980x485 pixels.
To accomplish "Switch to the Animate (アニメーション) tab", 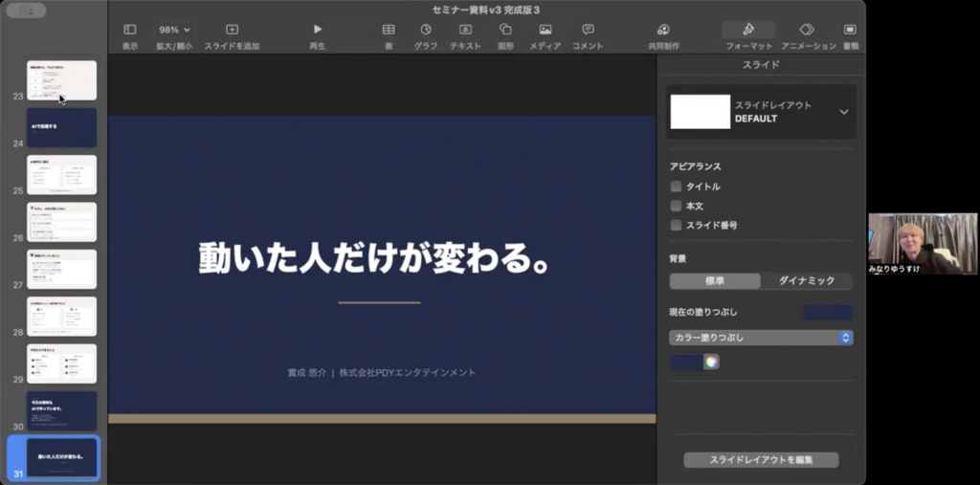I will coord(808,30).
